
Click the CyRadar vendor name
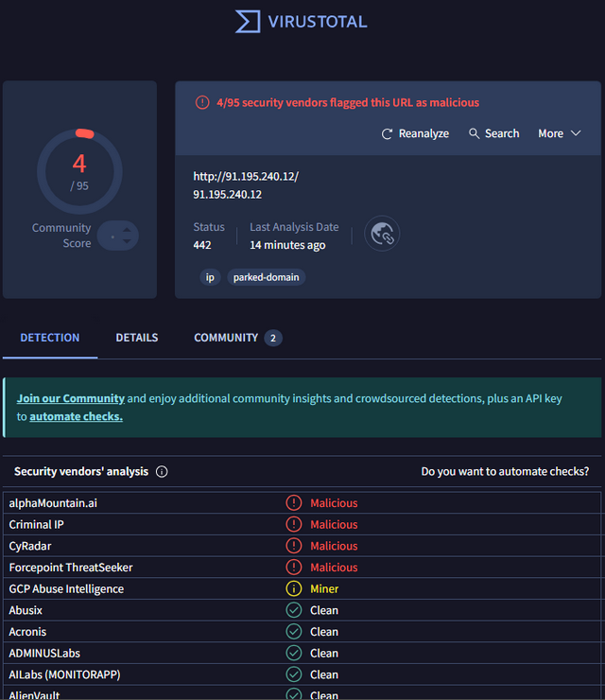pos(30,546)
